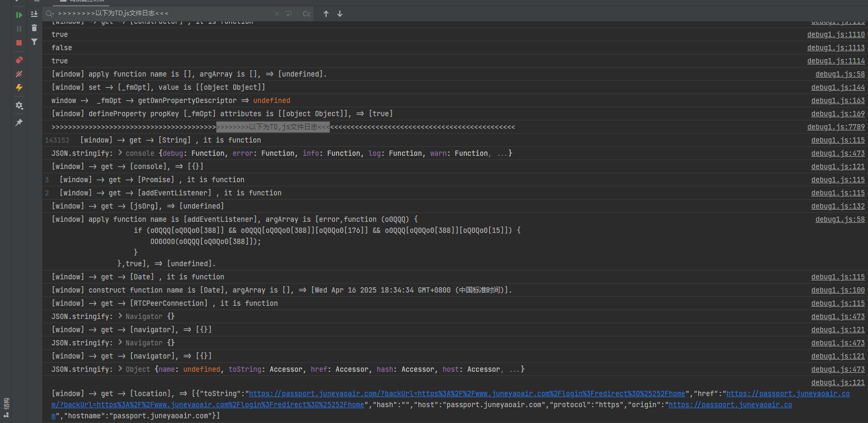Clear console with the trash icon
Screen dimensions: 868x423
pos(34,28)
